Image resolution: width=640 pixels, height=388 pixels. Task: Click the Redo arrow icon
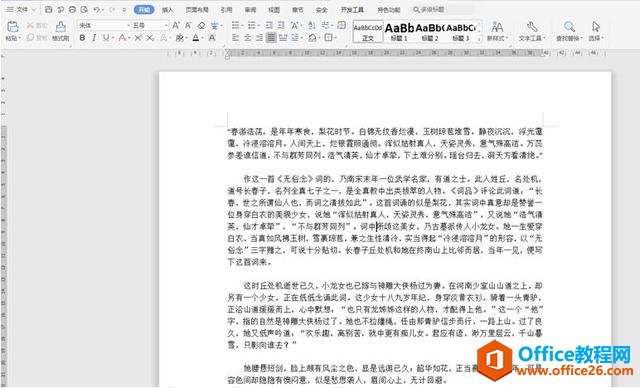pyautogui.click(x=111, y=9)
